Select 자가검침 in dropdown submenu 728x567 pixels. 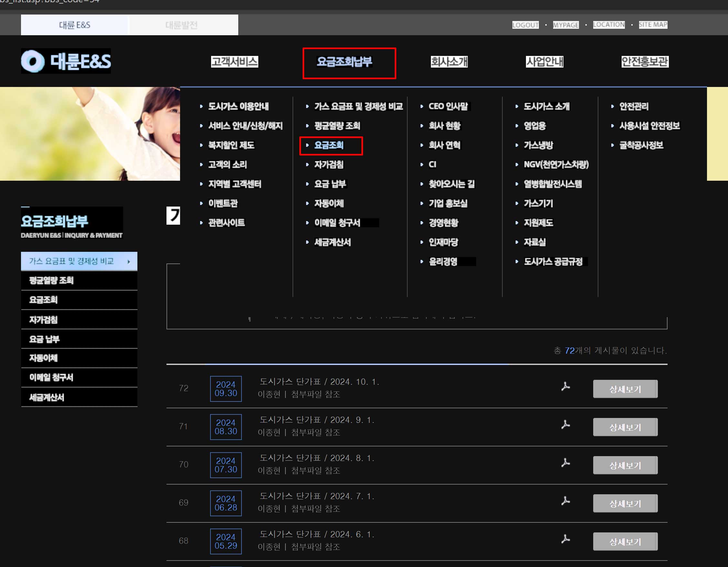pyautogui.click(x=329, y=165)
